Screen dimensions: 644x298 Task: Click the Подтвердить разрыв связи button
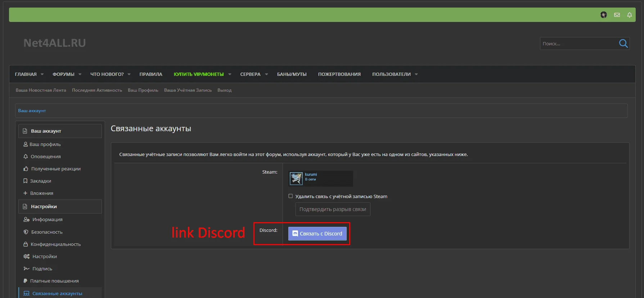tap(333, 209)
